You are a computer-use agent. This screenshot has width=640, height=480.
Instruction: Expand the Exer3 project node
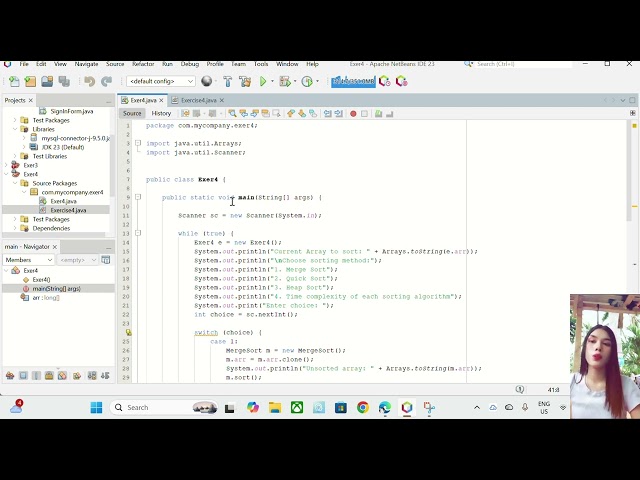6,165
